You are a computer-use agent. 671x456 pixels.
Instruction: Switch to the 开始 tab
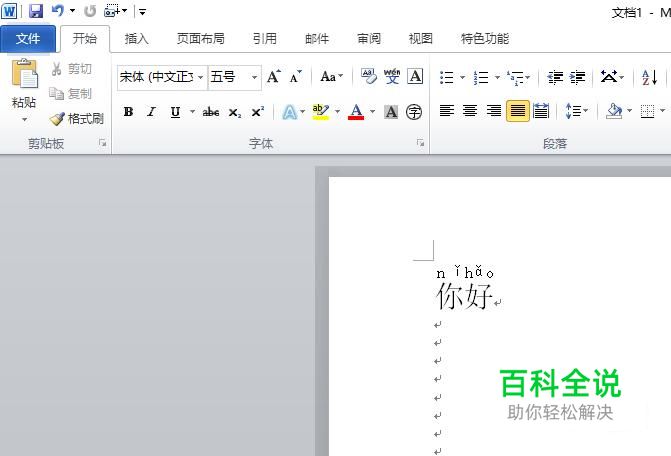point(85,39)
